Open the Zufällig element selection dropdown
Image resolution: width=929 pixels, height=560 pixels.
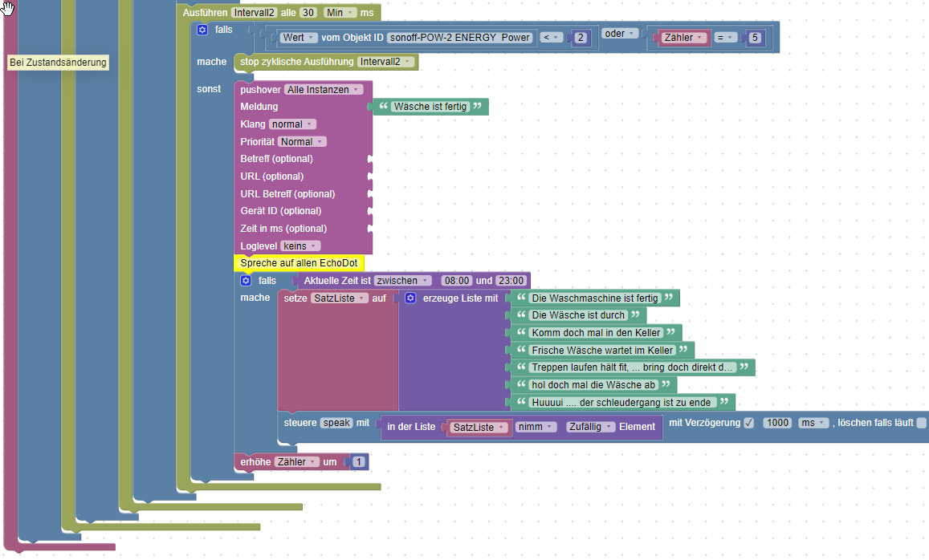(590, 426)
